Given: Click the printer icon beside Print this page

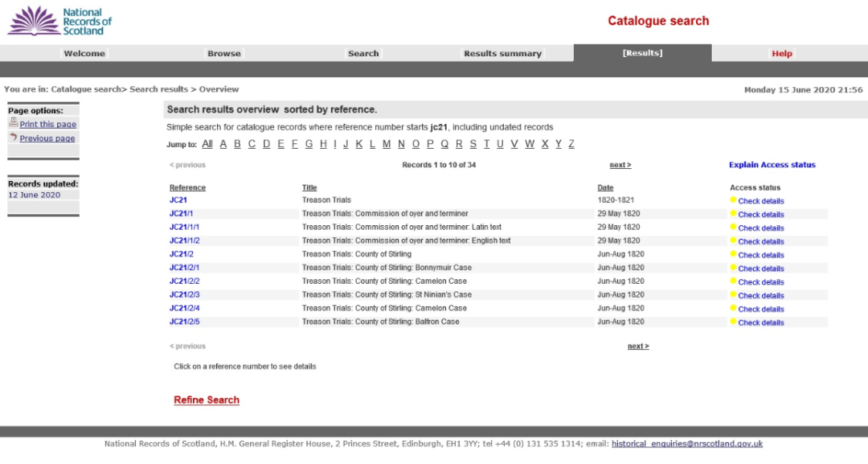Looking at the screenshot, I should pyautogui.click(x=13, y=123).
